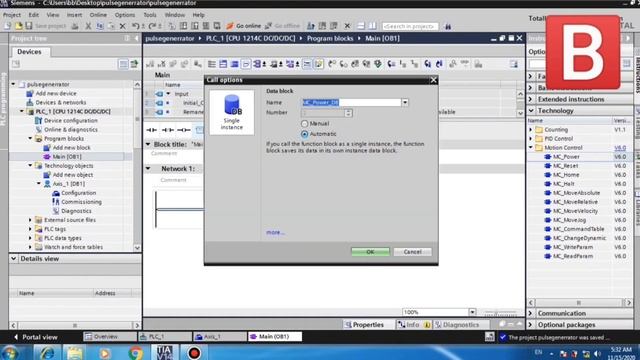Expand the Counting folder
The image size is (640, 360).
[531, 130]
